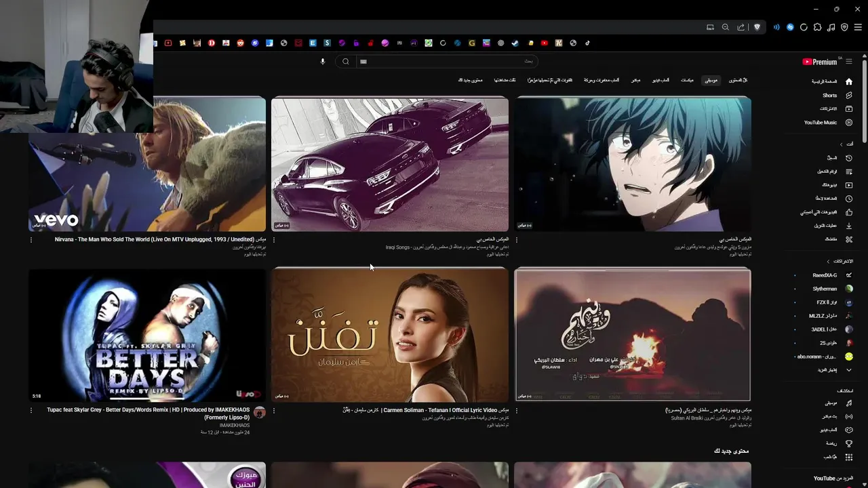Open the Playlists icon in sidebar
The width and height of the screenshot is (868, 488).
point(848,171)
